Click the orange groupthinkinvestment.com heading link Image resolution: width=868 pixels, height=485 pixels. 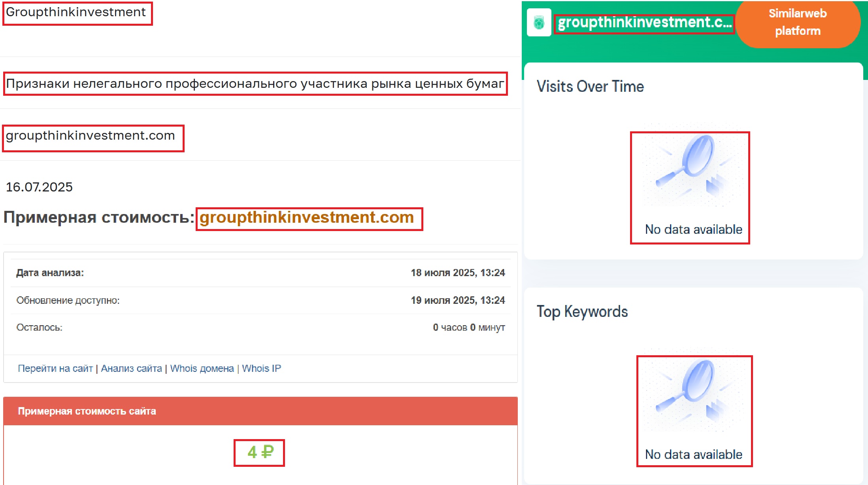tap(307, 218)
